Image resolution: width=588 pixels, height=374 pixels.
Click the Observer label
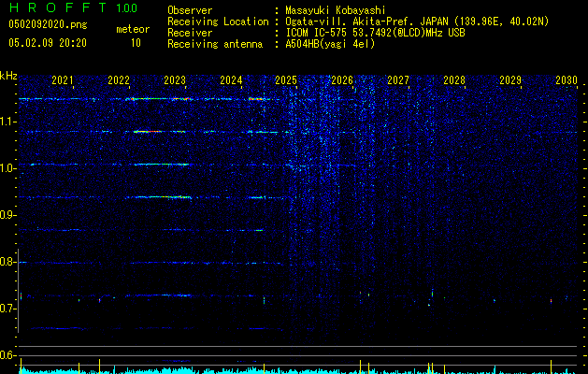tap(190, 10)
